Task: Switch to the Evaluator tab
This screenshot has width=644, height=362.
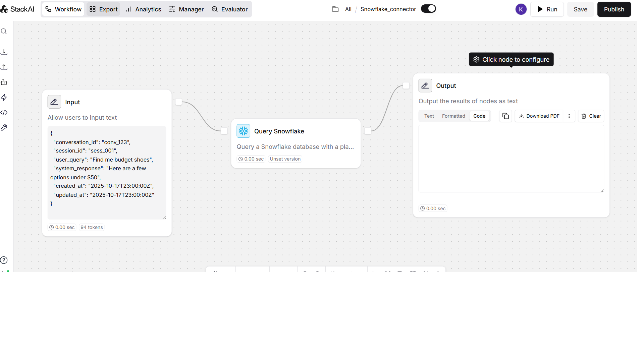Action: pos(230,9)
